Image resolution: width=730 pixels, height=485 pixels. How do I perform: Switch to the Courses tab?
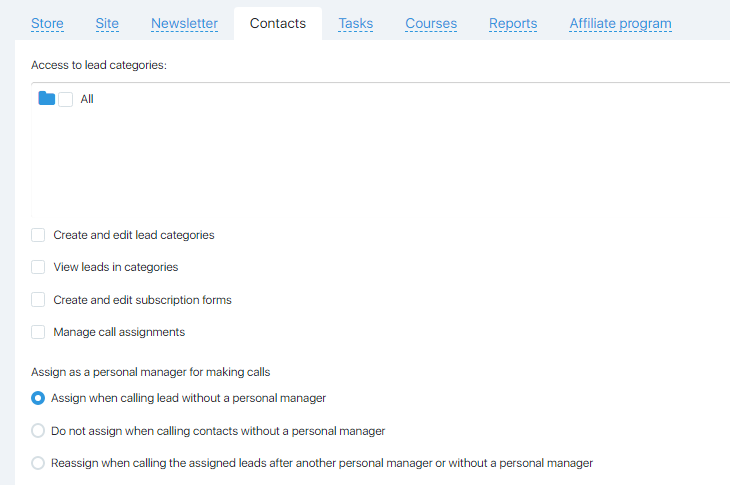coord(431,23)
